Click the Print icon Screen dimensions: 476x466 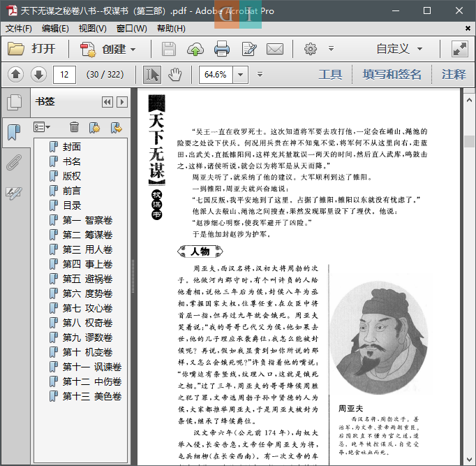(x=222, y=49)
